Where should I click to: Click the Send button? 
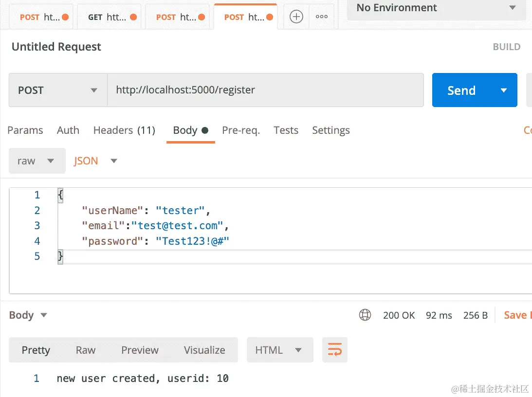tap(462, 90)
